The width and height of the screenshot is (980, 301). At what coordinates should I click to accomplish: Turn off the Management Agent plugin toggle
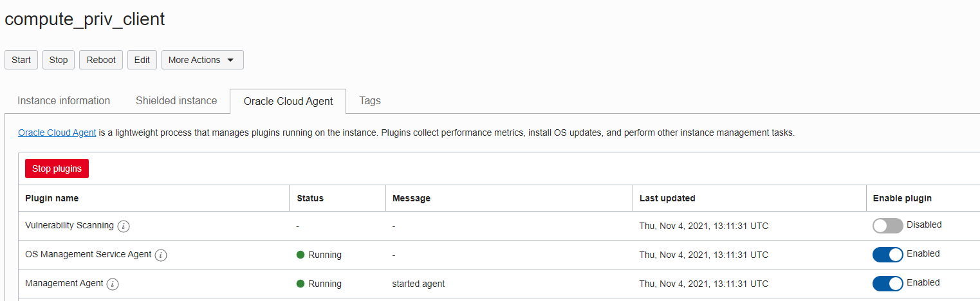[887, 284]
